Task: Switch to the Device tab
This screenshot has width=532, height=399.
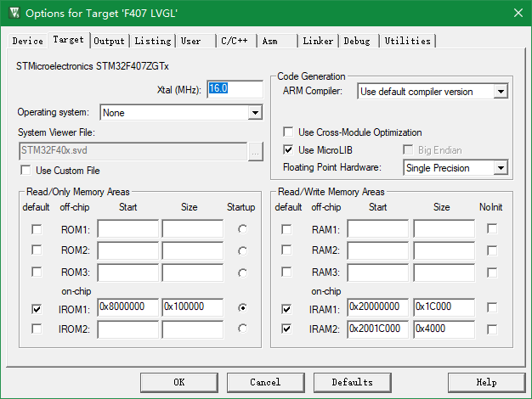Action: point(28,41)
